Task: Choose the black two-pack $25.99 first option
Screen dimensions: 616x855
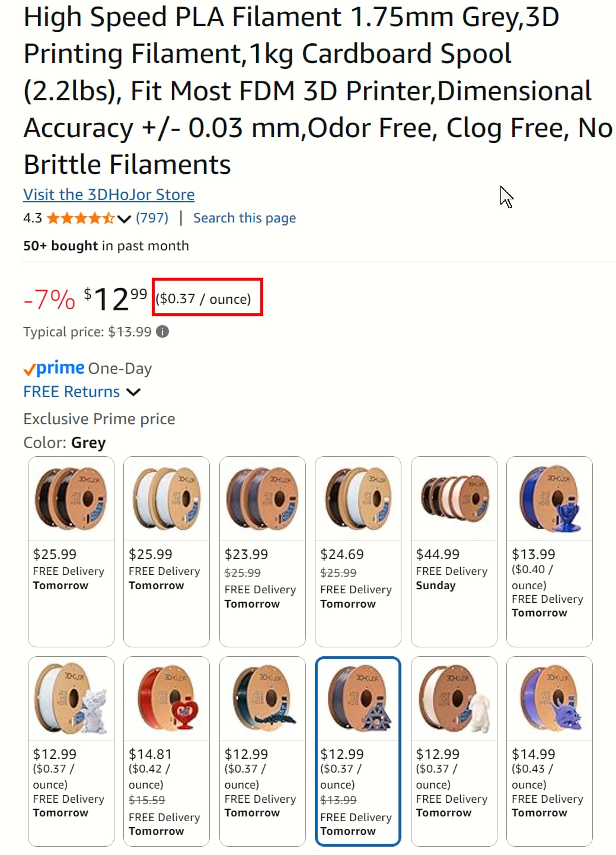Action: pos(71,551)
